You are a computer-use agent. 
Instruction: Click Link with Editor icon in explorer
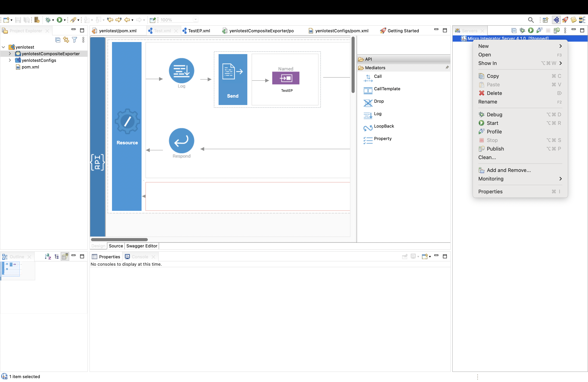(x=66, y=40)
